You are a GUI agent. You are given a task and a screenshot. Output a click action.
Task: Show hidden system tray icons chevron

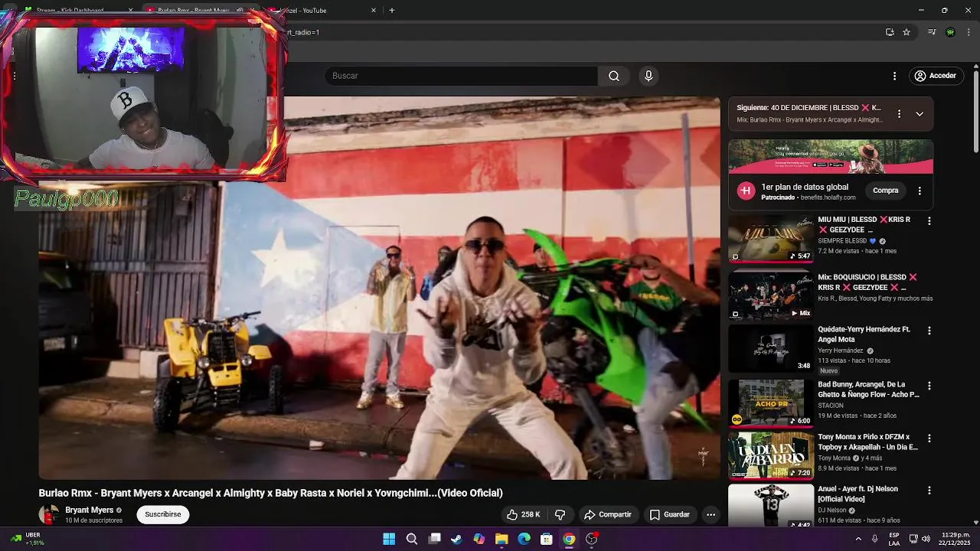click(857, 539)
